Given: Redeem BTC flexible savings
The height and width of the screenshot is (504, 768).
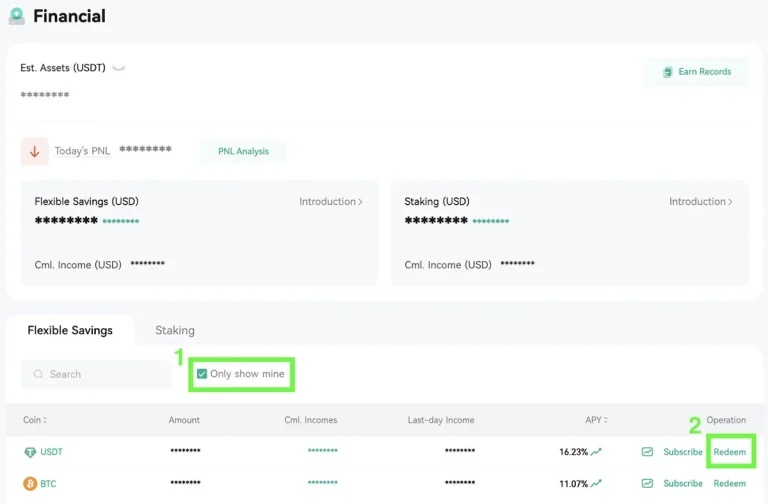Looking at the screenshot, I should tap(729, 484).
